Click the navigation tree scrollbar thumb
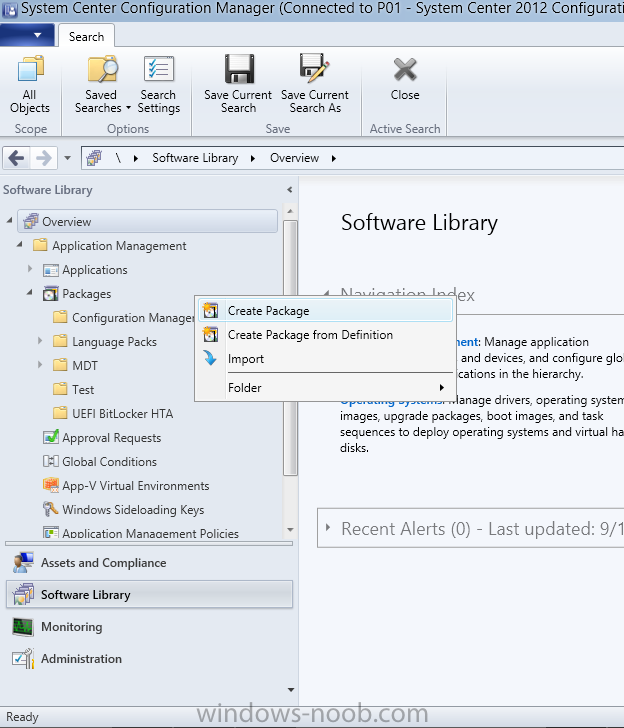 click(290, 348)
